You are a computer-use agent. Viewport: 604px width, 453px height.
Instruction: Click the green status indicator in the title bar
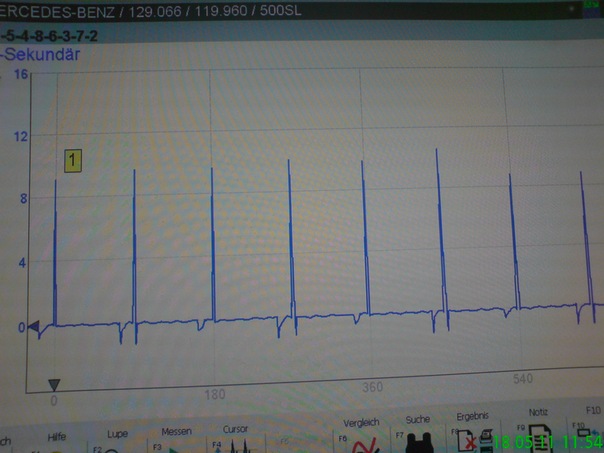point(589,4)
